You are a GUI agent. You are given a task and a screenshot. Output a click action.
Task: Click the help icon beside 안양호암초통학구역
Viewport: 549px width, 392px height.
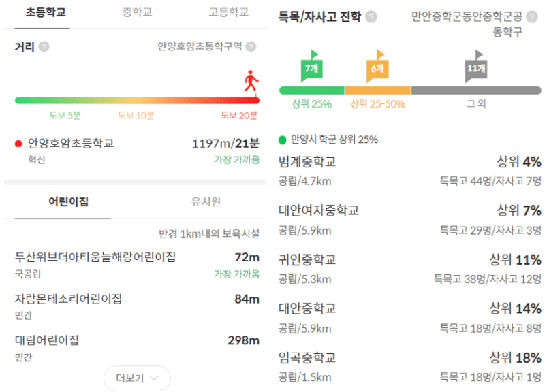click(x=251, y=47)
